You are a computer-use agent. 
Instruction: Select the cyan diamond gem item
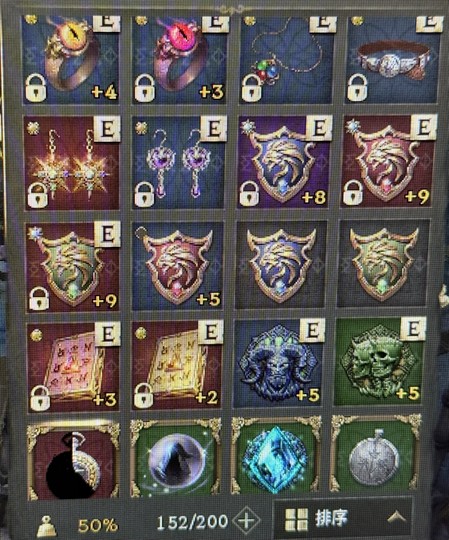point(276,456)
